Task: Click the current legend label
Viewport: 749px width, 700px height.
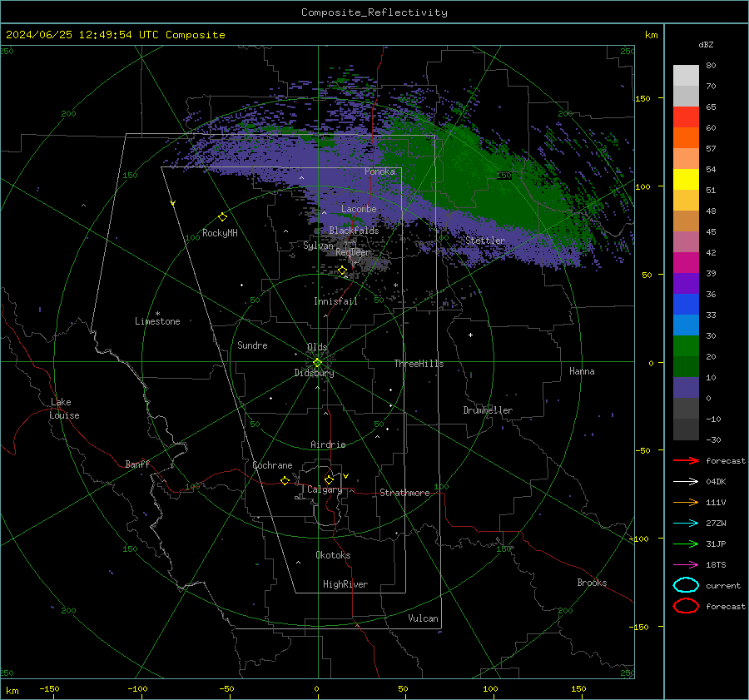Action: 723,585
